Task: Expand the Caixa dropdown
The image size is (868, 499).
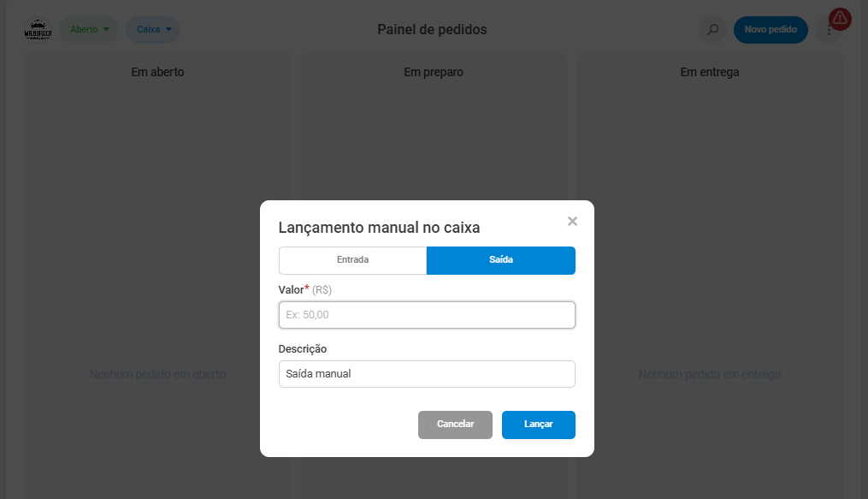Action: point(154,30)
